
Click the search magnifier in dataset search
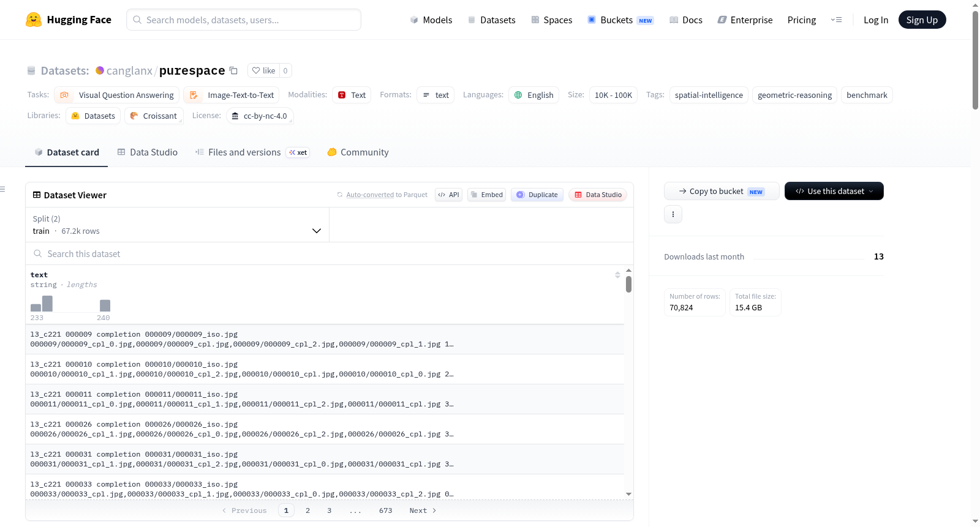pyautogui.click(x=38, y=253)
